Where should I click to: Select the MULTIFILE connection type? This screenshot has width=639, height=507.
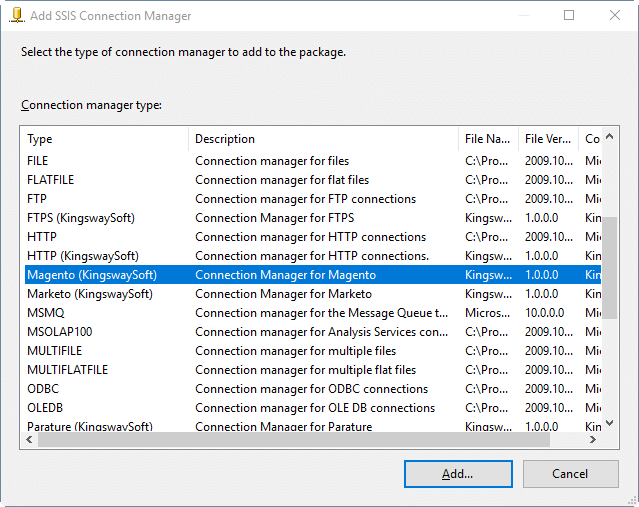point(313,351)
